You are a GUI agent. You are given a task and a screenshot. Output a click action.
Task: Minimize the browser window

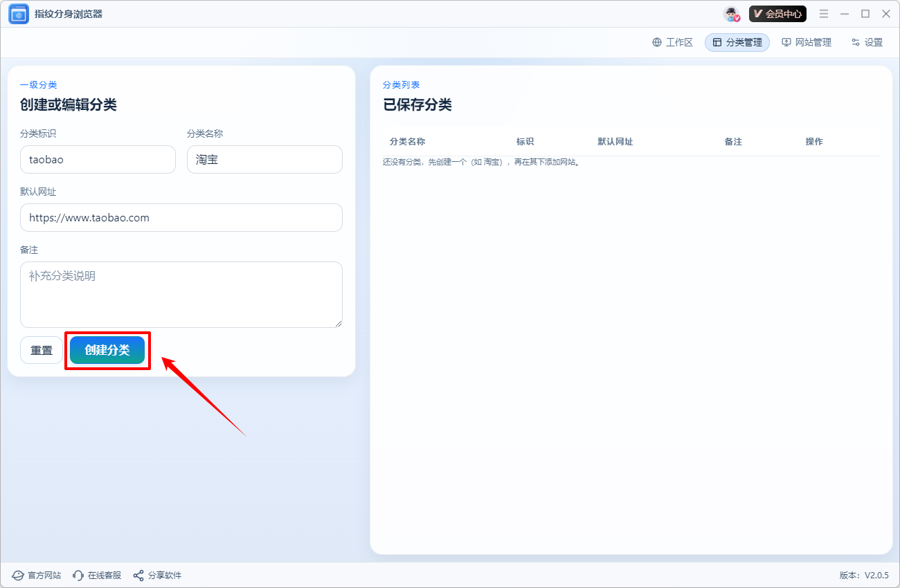click(x=845, y=14)
